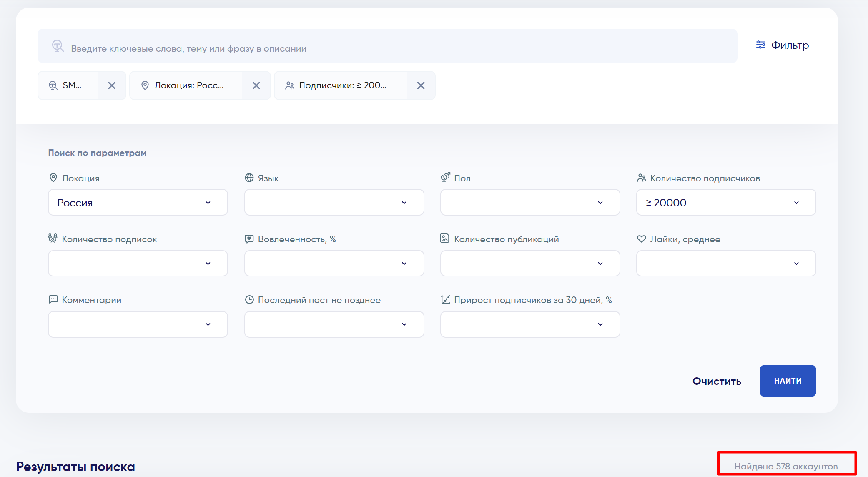
Task: Open the Последний пост не позднее dropdown
Action: 334,324
